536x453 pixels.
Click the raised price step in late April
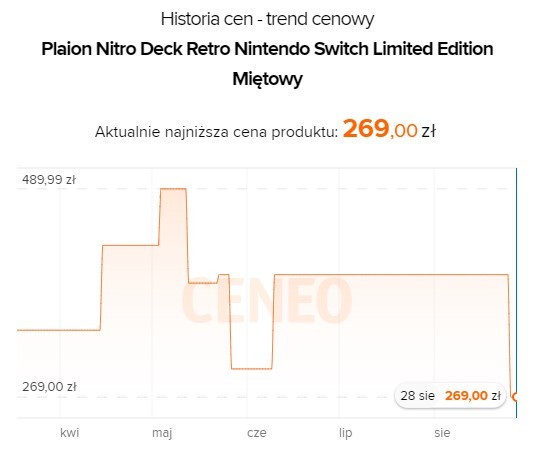tap(130, 245)
